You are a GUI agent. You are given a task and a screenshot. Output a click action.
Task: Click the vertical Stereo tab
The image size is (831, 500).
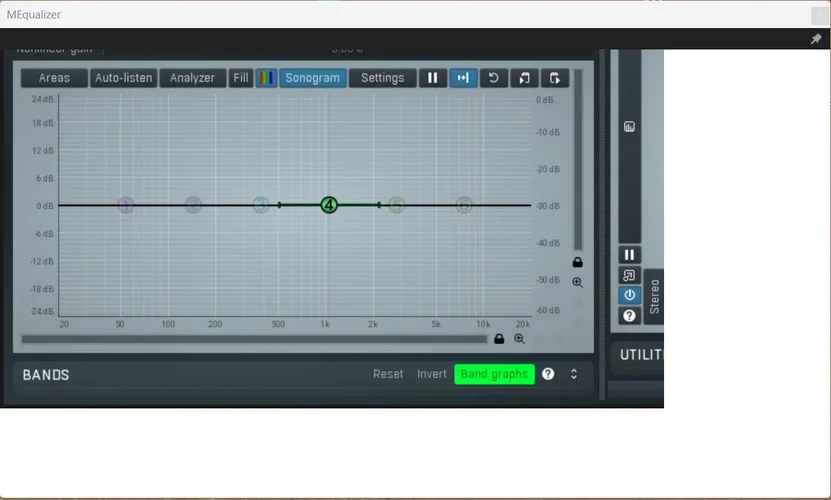pyautogui.click(x=654, y=297)
